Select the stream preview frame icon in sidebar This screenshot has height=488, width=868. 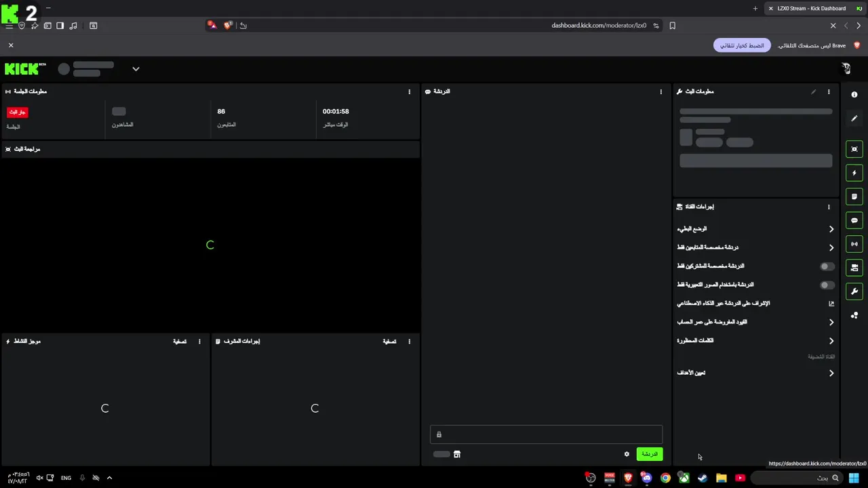(854, 149)
